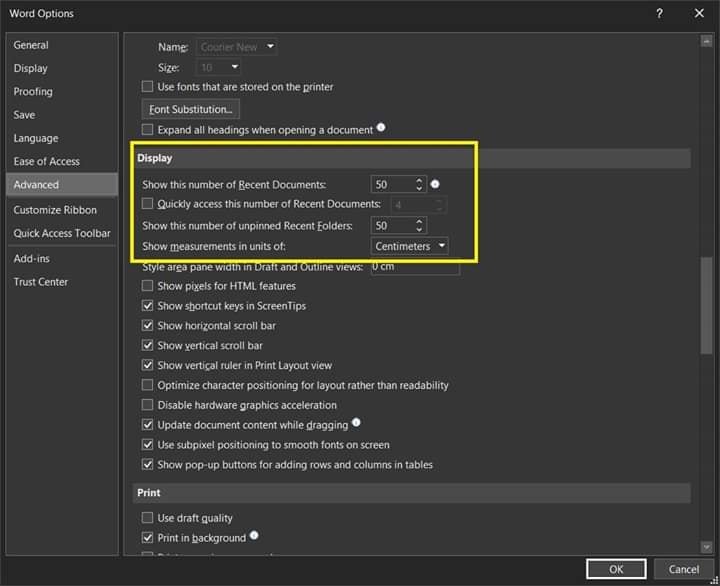Image resolution: width=720 pixels, height=586 pixels.
Task: Uncheck Show pop-up buttons for adding rows and columns
Action: [x=147, y=464]
